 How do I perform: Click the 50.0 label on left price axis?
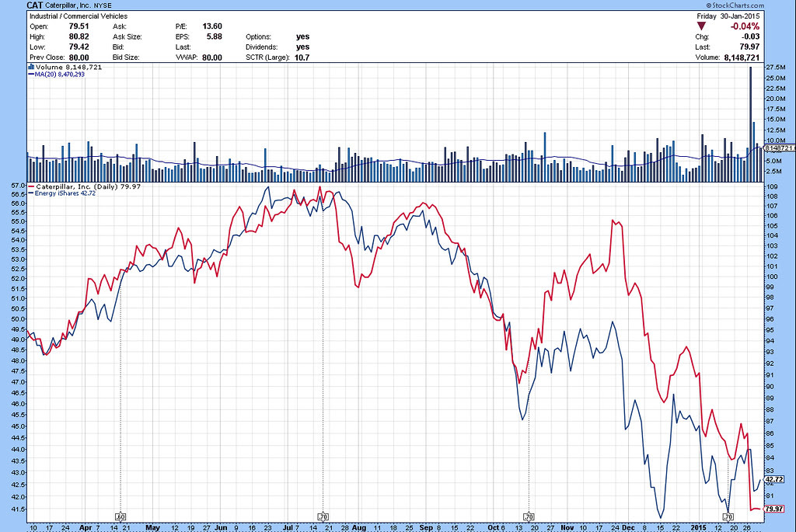tap(19, 319)
